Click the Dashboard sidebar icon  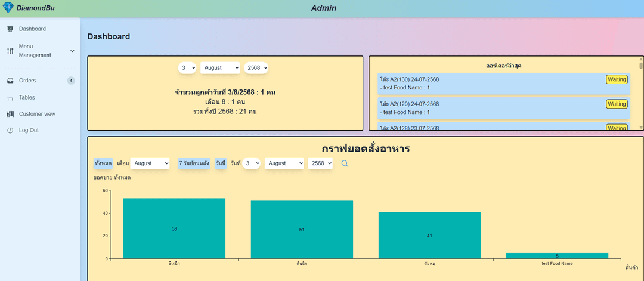pyautogui.click(x=10, y=29)
